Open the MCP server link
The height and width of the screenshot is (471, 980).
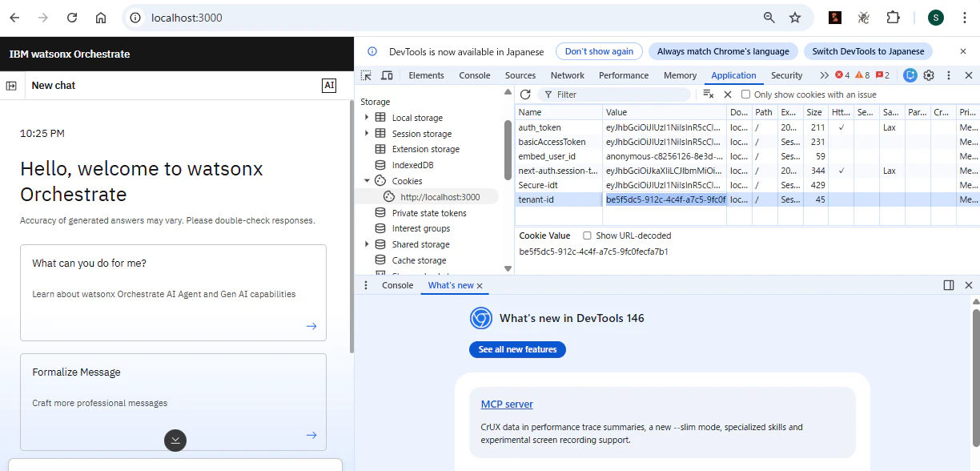click(x=507, y=405)
